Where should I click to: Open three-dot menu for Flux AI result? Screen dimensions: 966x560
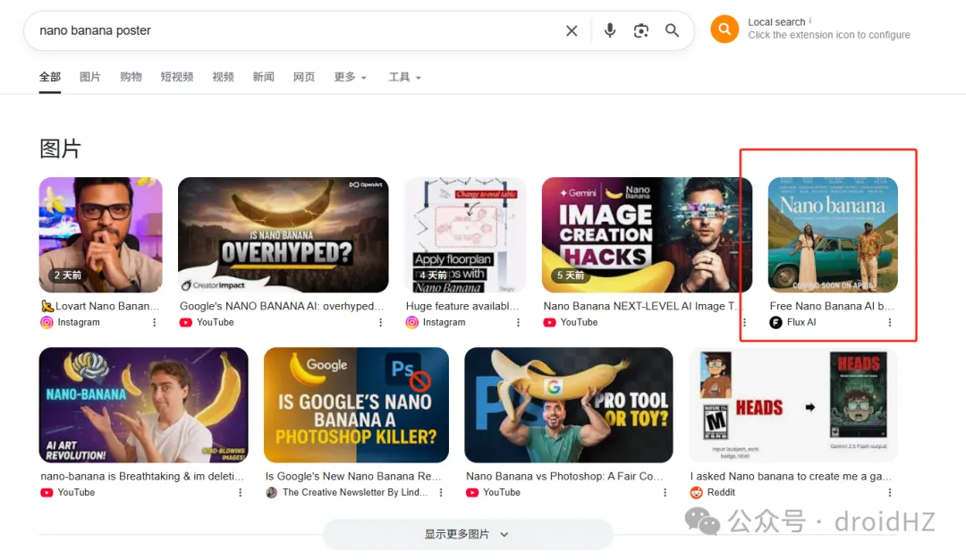tap(889, 322)
